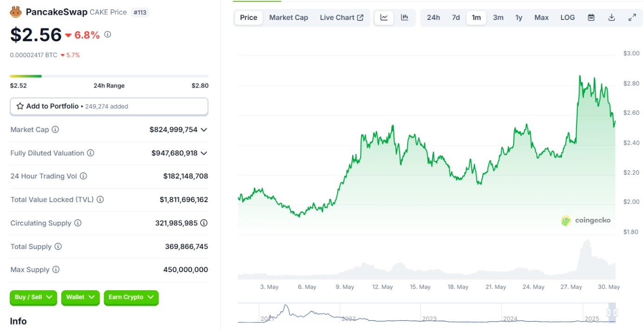
Task: Set chart range to 1m
Action: tap(477, 18)
